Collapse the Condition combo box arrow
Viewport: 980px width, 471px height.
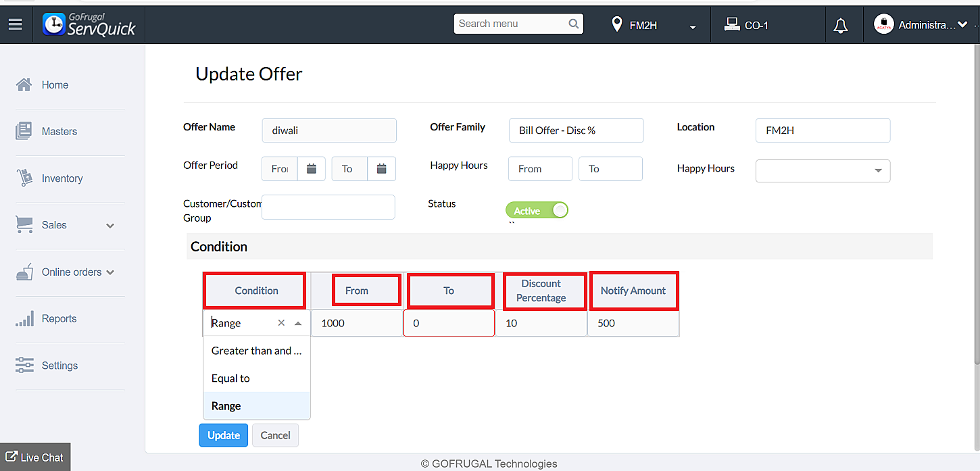point(298,324)
